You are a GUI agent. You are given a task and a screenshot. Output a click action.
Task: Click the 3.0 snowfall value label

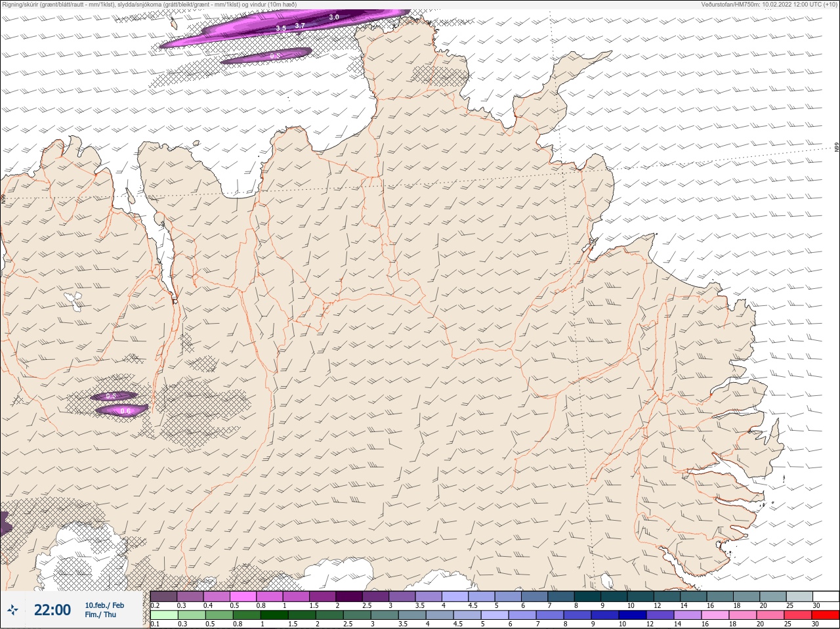334,17
